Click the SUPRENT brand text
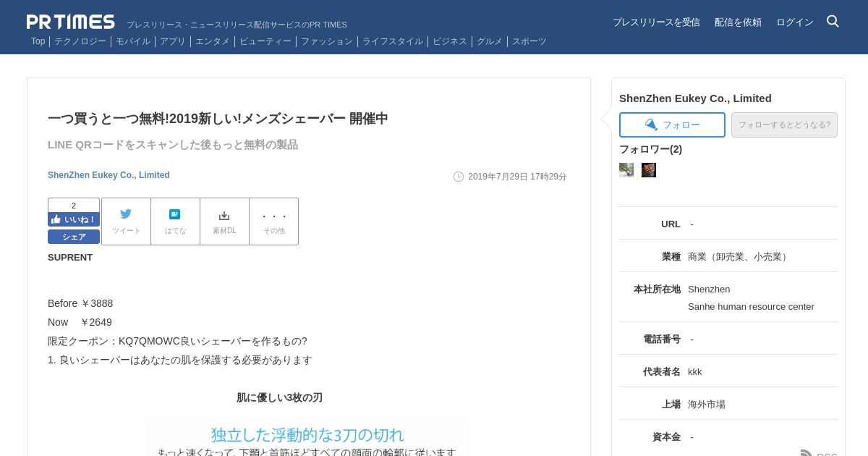 tap(70, 257)
